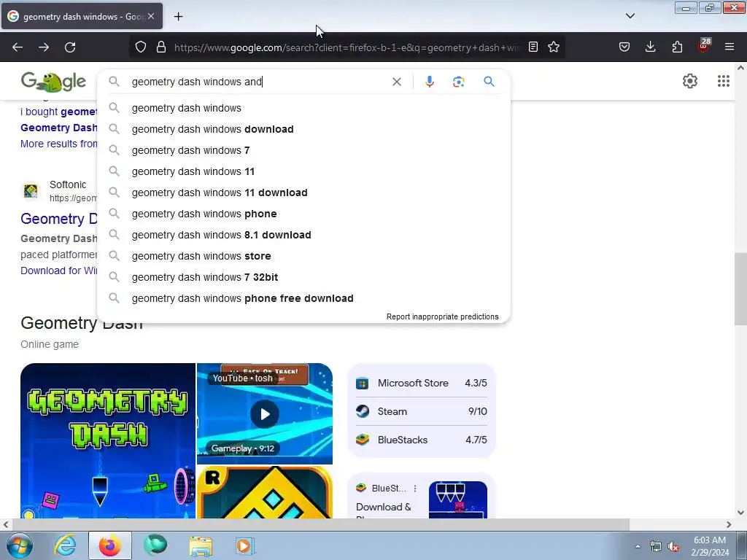Toggle reader view in address bar

point(533,47)
